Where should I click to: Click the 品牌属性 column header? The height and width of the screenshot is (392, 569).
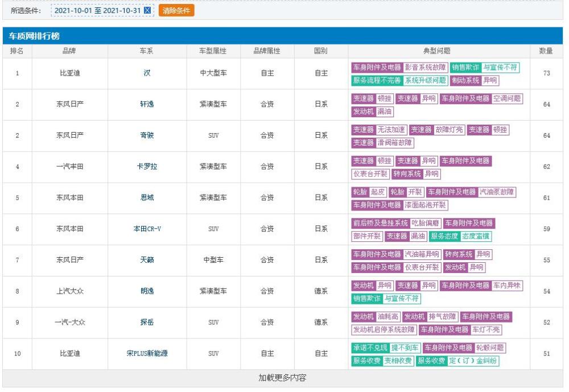click(267, 51)
